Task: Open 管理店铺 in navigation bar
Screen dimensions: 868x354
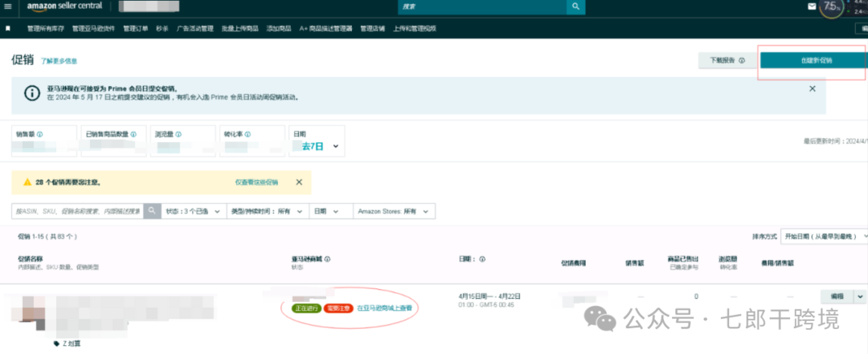Action: 373,28
